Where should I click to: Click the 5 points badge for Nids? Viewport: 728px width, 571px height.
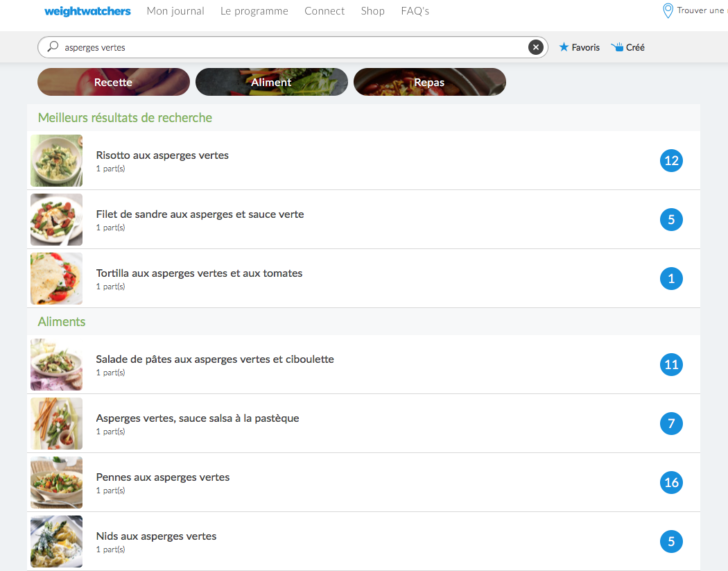pyautogui.click(x=671, y=541)
